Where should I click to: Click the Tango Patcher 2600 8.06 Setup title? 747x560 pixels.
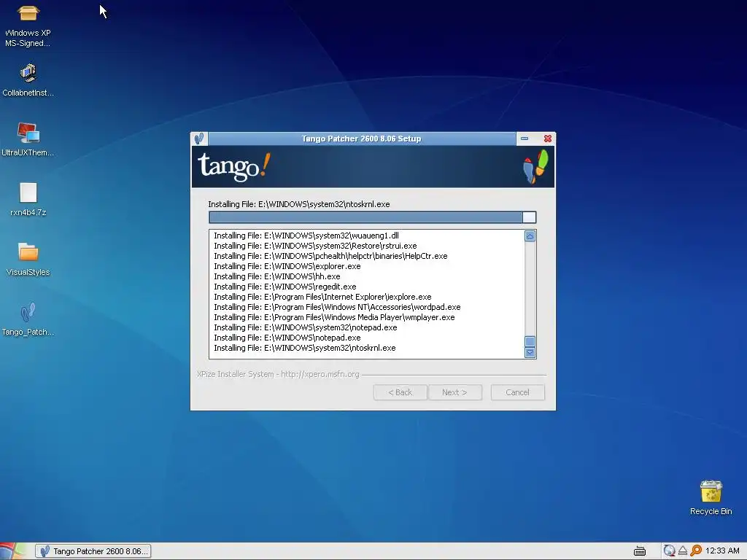tap(362, 139)
